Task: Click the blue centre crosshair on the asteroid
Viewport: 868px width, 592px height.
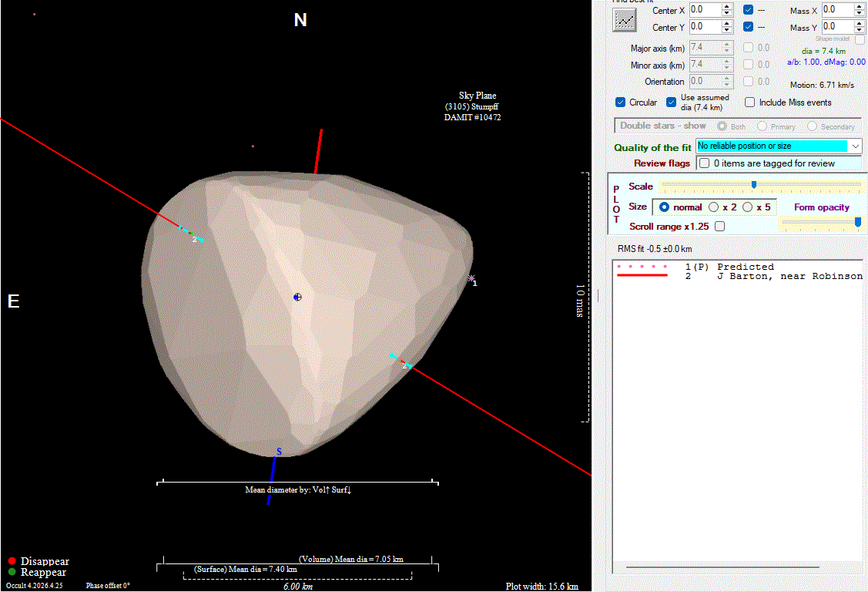Action: point(297,298)
